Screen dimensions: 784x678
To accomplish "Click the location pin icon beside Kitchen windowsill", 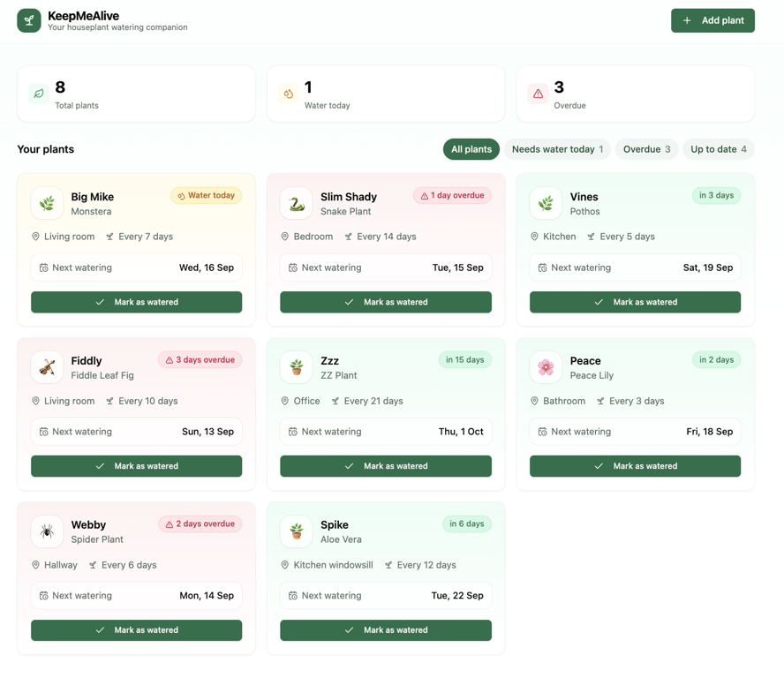I will 285,565.
